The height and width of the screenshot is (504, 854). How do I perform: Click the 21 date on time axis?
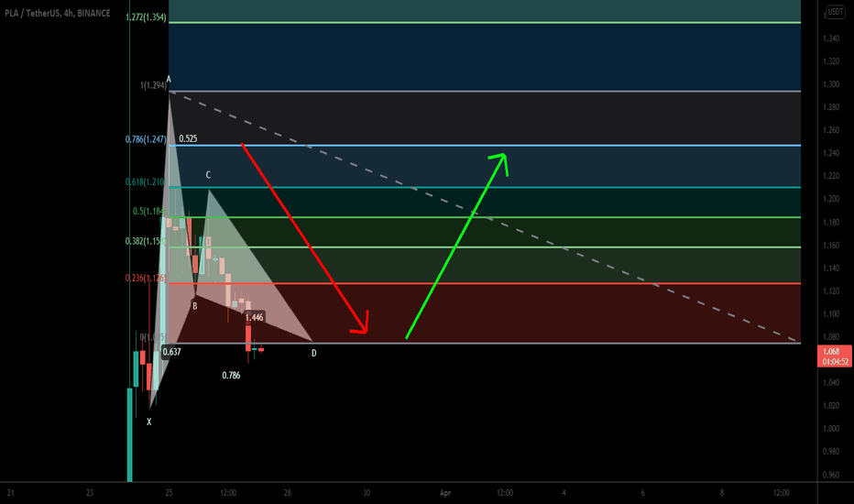10,493
